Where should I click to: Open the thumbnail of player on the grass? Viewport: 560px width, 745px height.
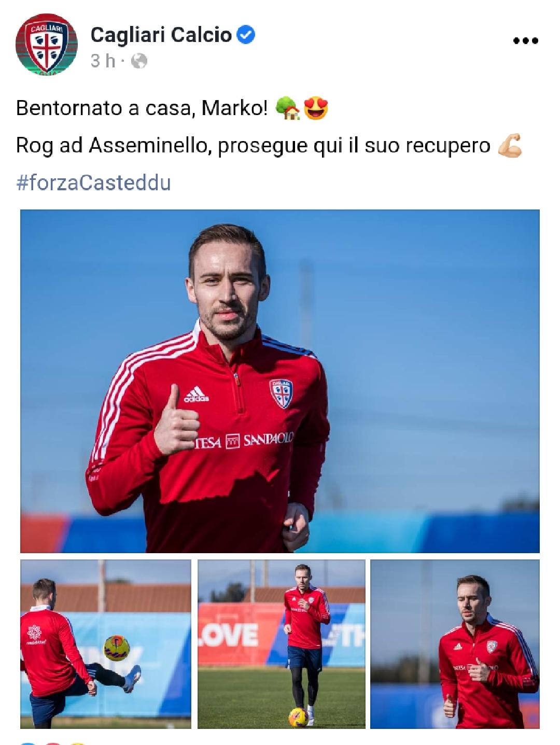click(282, 644)
